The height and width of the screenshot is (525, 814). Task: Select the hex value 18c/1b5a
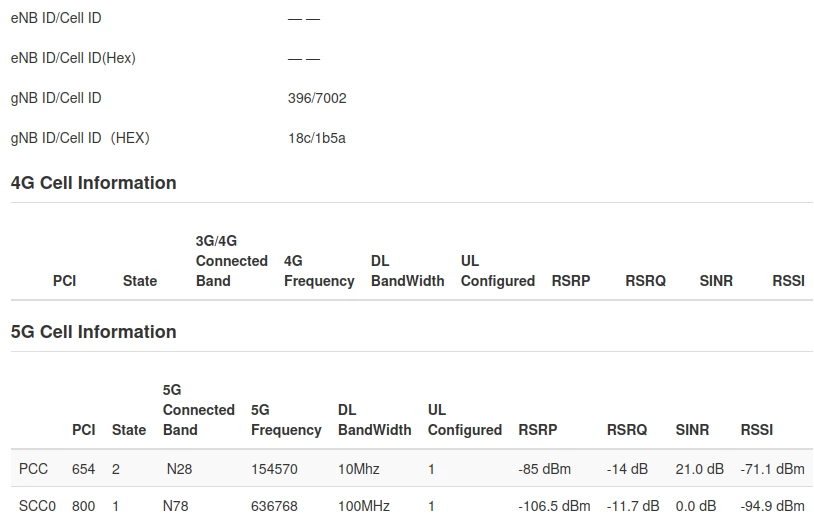tap(316, 138)
